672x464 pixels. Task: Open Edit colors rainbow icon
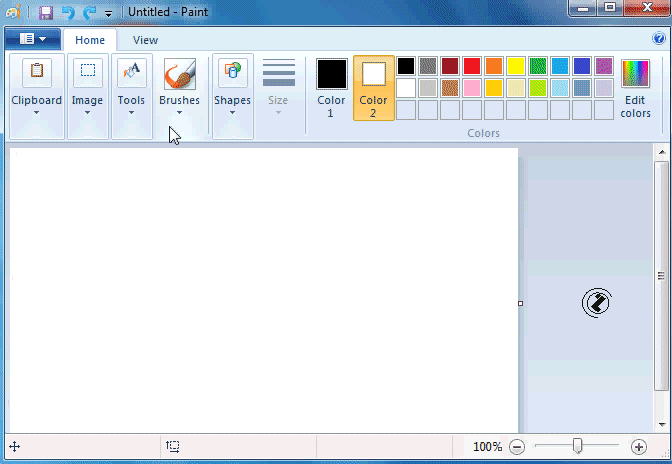635,75
